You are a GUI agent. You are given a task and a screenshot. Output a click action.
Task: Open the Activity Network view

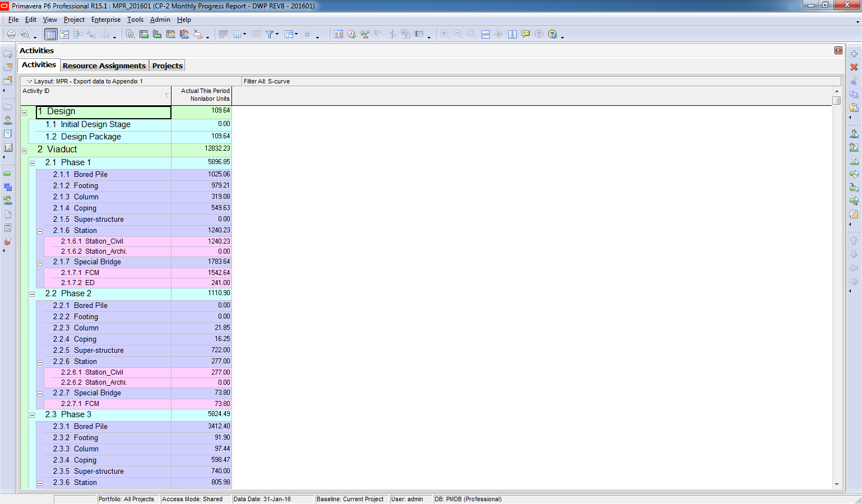pyautogui.click(x=78, y=35)
